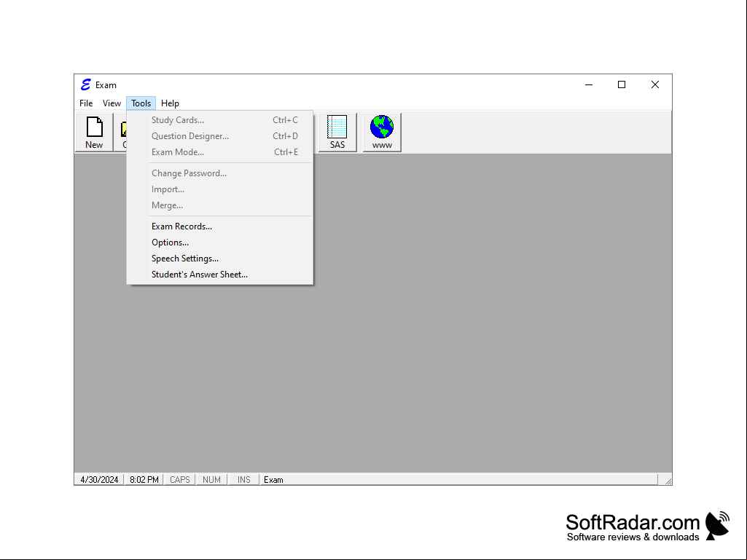This screenshot has width=747, height=560.
Task: Click the window resize grip in status bar
Action: click(x=668, y=481)
